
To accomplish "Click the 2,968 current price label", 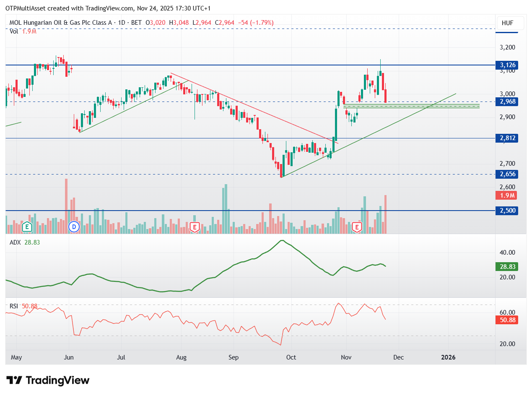I will coord(506,102).
